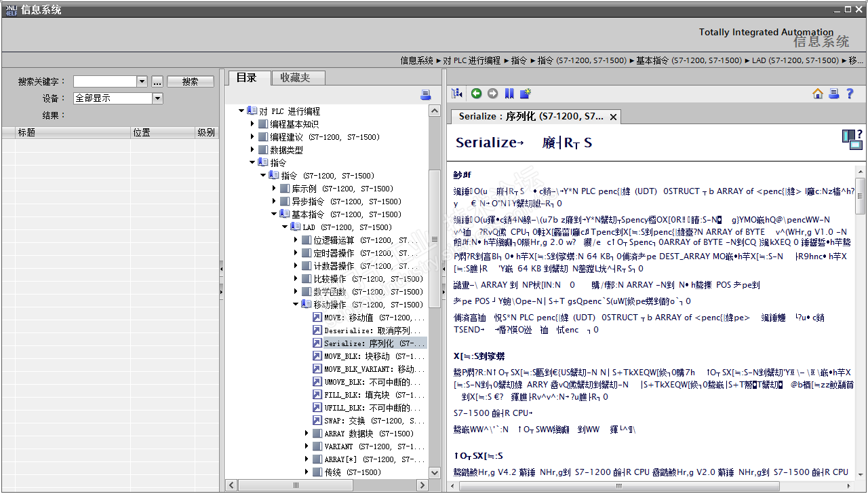
Task: Expand the 计数器操作 tree node
Action: click(296, 266)
